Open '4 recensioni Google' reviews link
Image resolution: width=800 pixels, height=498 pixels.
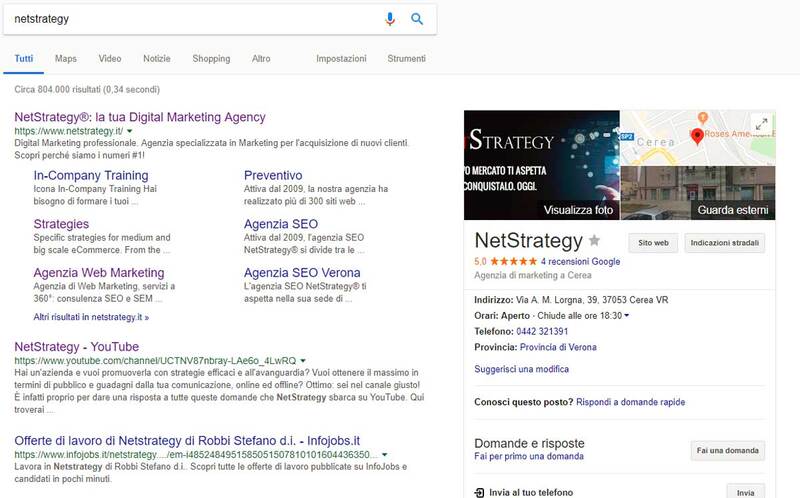click(x=581, y=261)
